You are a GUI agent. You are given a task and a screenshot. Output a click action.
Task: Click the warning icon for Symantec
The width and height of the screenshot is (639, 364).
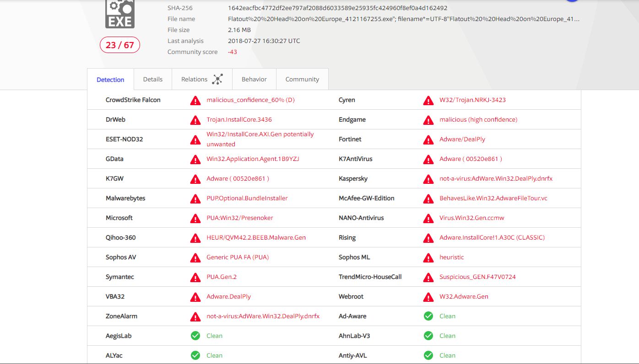(195, 277)
